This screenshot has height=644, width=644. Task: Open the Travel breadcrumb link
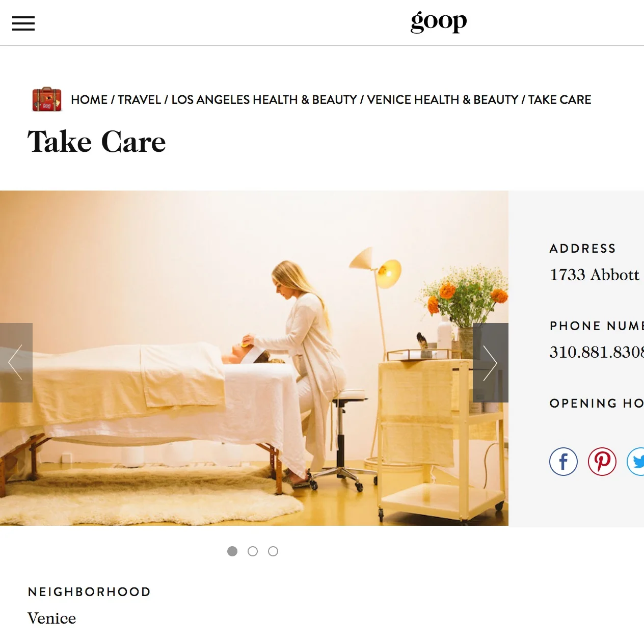pos(139,100)
